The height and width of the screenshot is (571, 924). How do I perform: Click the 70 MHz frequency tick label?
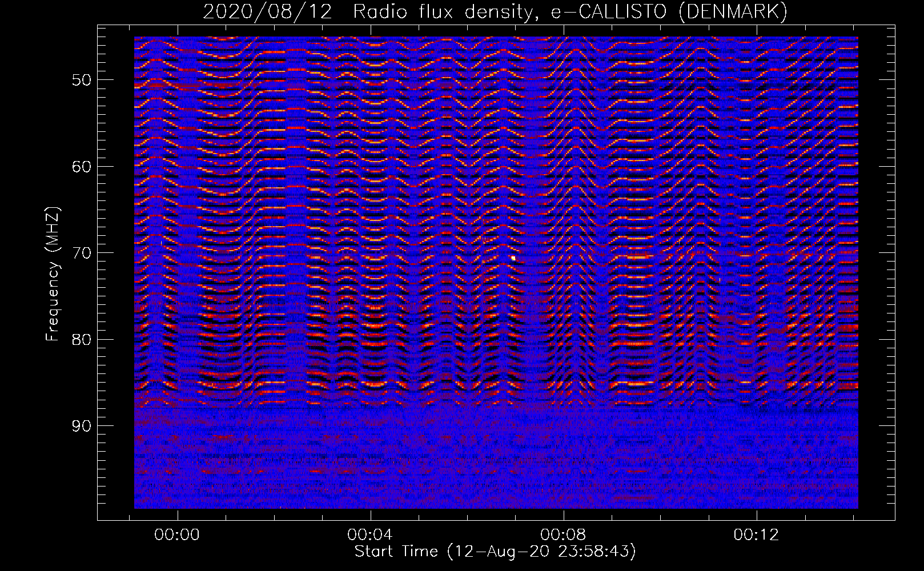point(81,253)
